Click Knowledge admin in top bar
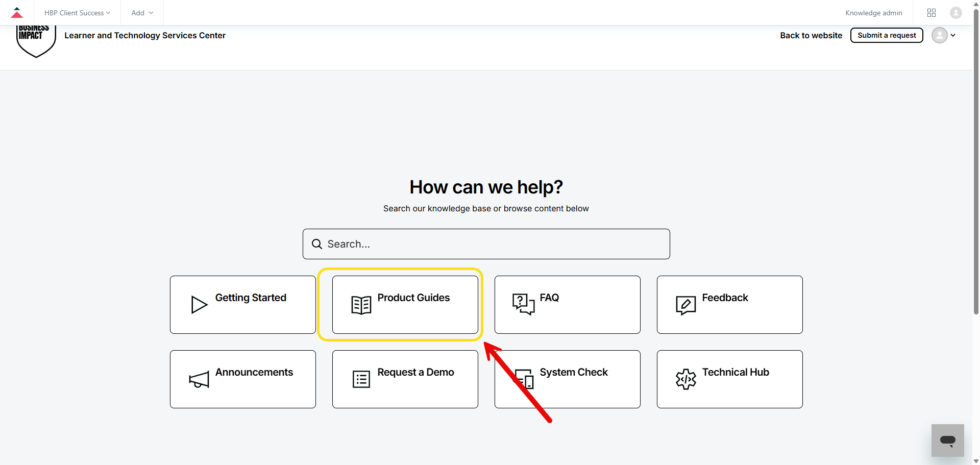Viewport: 980px width, 465px height. [873, 13]
